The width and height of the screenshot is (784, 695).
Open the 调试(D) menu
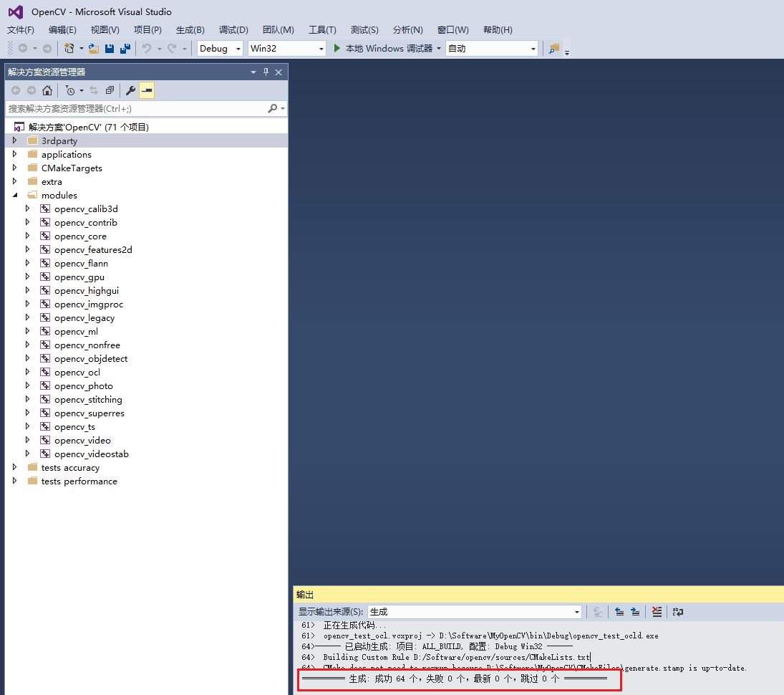click(x=233, y=30)
